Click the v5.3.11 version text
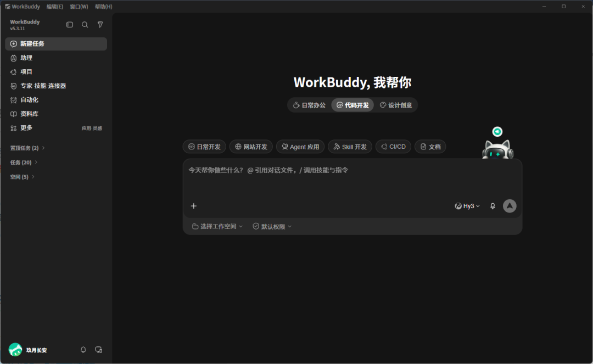 point(18,29)
